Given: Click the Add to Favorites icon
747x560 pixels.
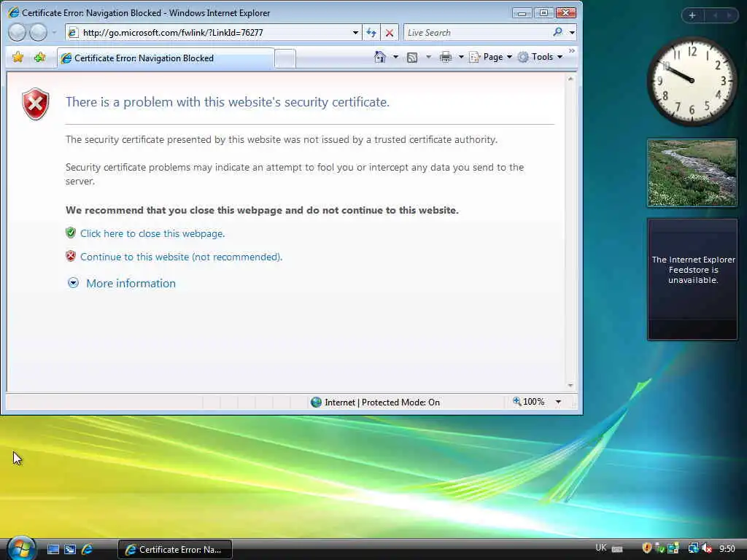Looking at the screenshot, I should tap(39, 58).
